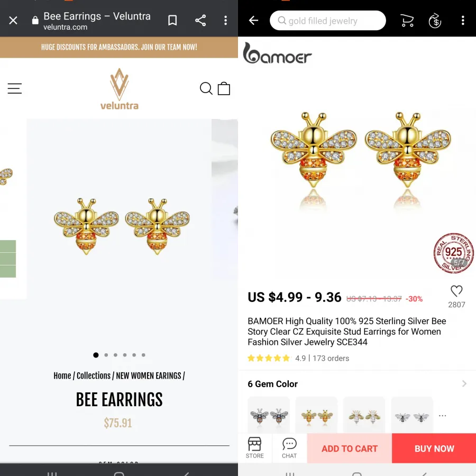This screenshot has height=476, width=476.
Task: Open the CHAT tab
Action: tap(289, 448)
